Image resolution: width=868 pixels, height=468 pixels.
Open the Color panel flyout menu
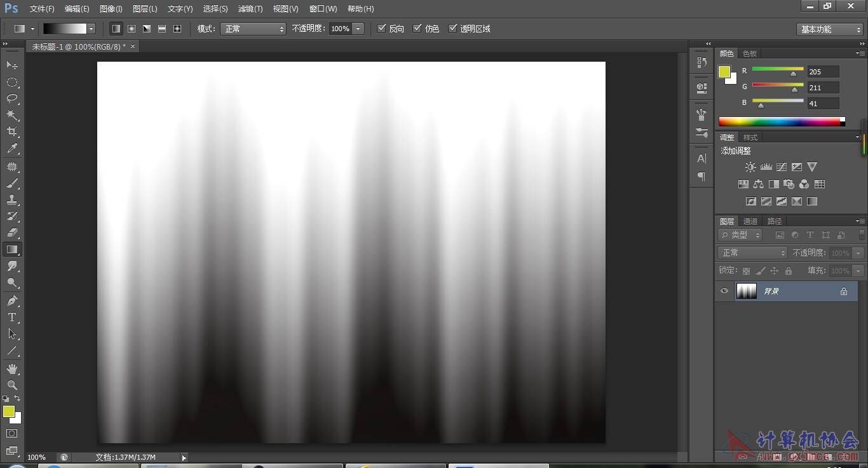click(x=860, y=53)
